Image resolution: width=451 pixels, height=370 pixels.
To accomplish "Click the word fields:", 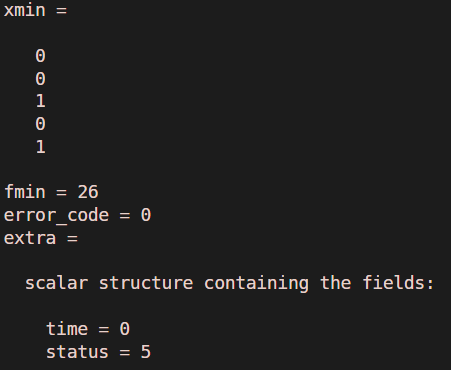I will pyautogui.click(x=398, y=283).
